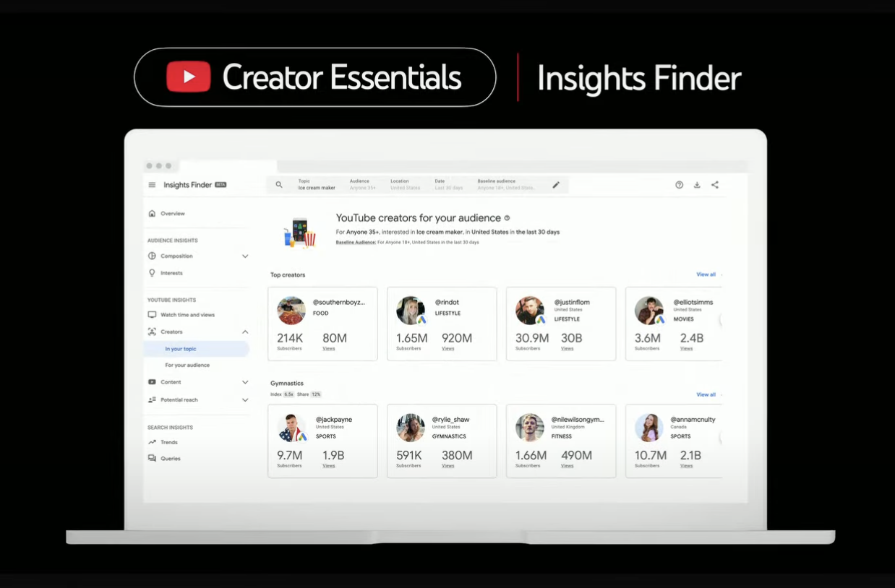The image size is (895, 588).
Task: Open the Baseline audience filter
Action: 505,185
